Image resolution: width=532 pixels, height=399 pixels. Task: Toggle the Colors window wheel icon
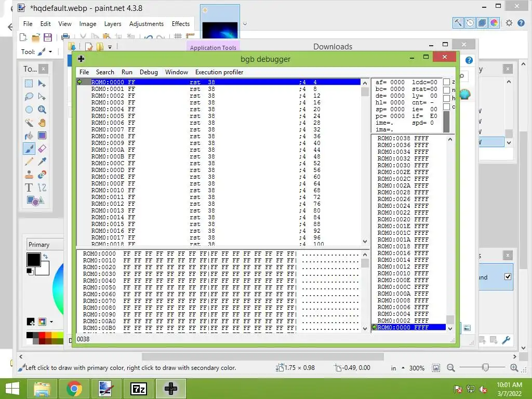(x=494, y=23)
